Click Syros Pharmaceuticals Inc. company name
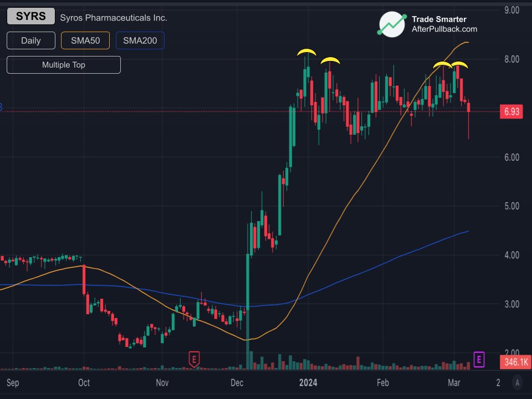532x399 pixels. 114,18
